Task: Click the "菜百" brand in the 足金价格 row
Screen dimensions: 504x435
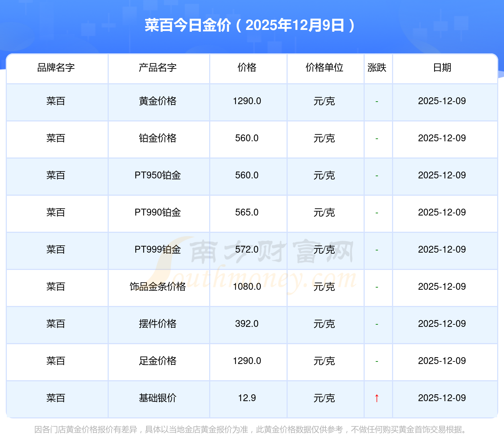Action: 56,361
